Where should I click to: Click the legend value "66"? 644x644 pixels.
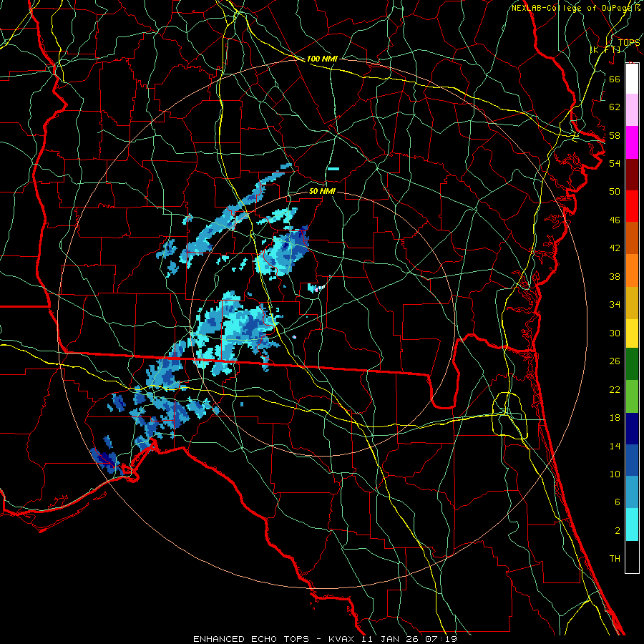[x=615, y=79]
